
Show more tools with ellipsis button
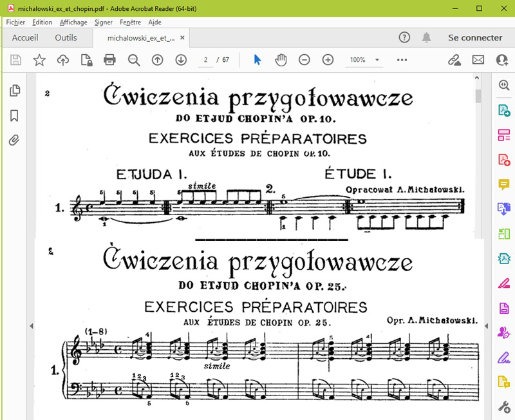(402, 60)
